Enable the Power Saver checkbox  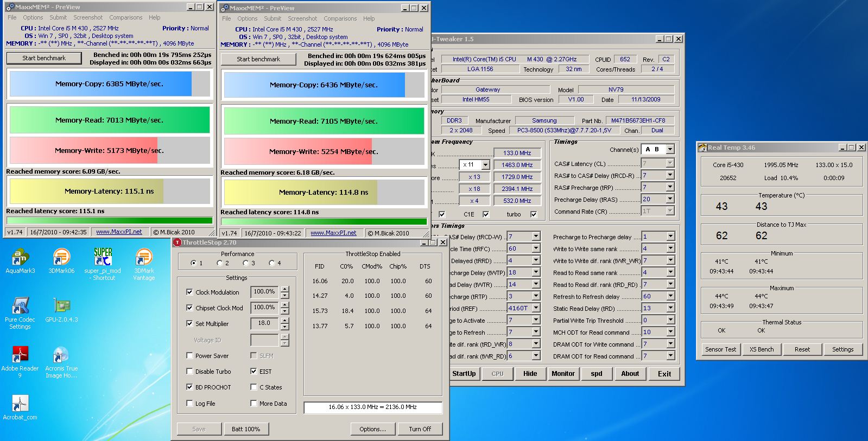click(x=189, y=356)
